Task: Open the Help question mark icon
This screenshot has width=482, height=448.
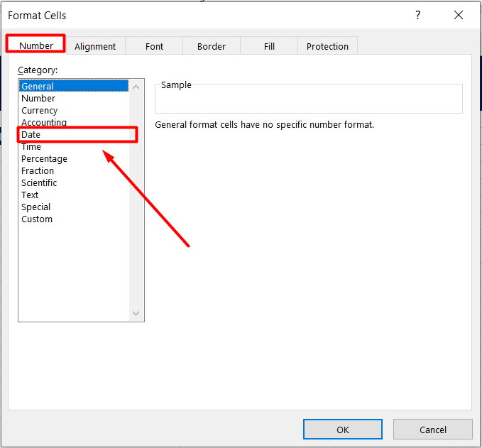Action: (417, 15)
